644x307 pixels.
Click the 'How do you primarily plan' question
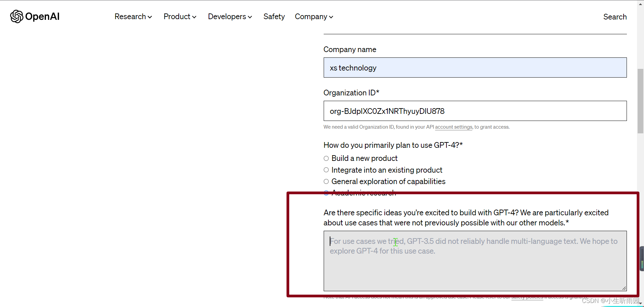393,145
